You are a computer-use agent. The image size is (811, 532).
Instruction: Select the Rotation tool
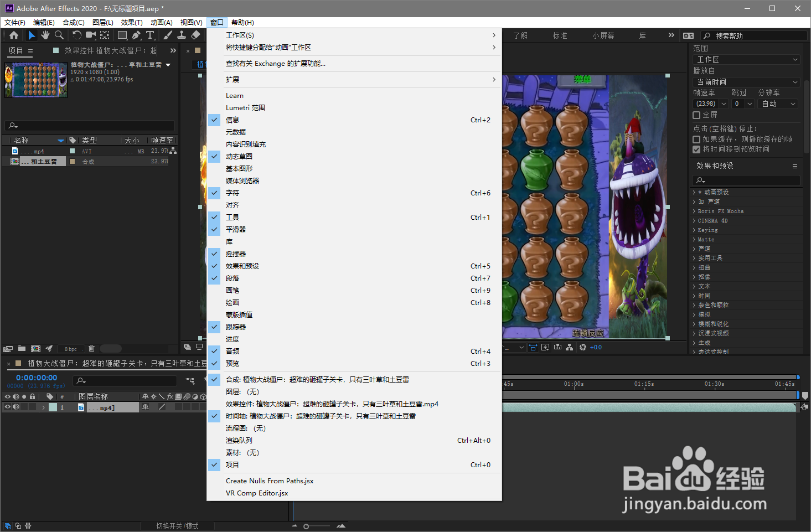pyautogui.click(x=77, y=35)
